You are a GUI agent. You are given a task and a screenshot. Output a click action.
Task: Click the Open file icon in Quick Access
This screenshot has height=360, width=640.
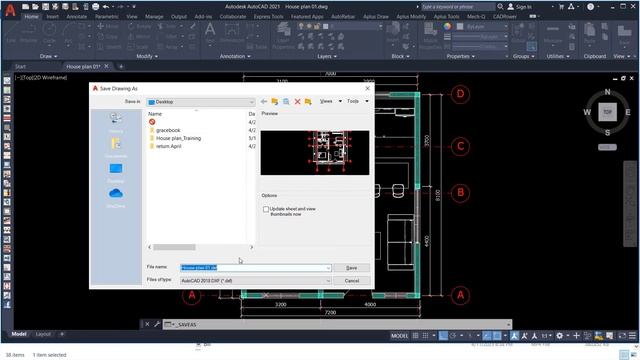tap(36, 7)
